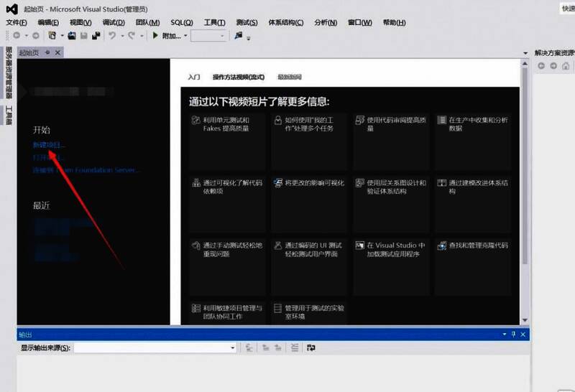Image resolution: width=575 pixels, height=392 pixels.
Task: Click the save all toolbar icon
Action: pos(96,35)
